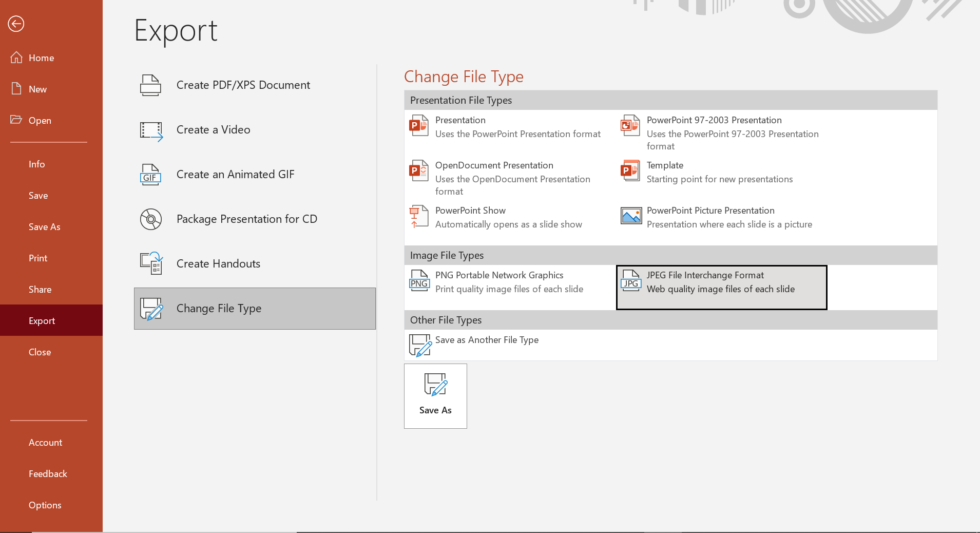Click the Picture Presentation image icon

tap(631, 216)
